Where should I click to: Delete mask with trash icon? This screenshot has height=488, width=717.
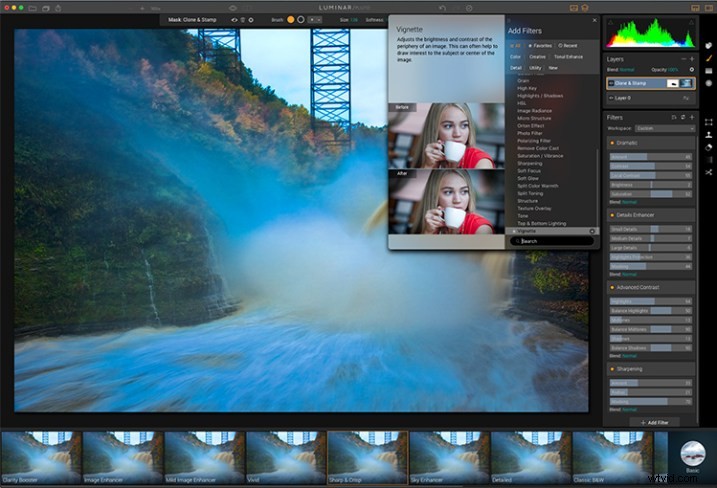coord(243,20)
